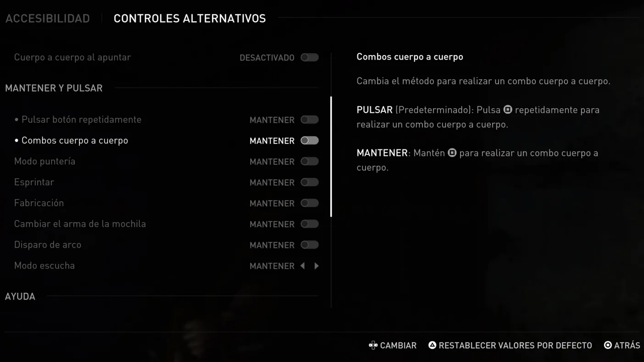The image size is (644, 362).
Task: Switch the Esprintar toggle
Action: [x=310, y=182]
